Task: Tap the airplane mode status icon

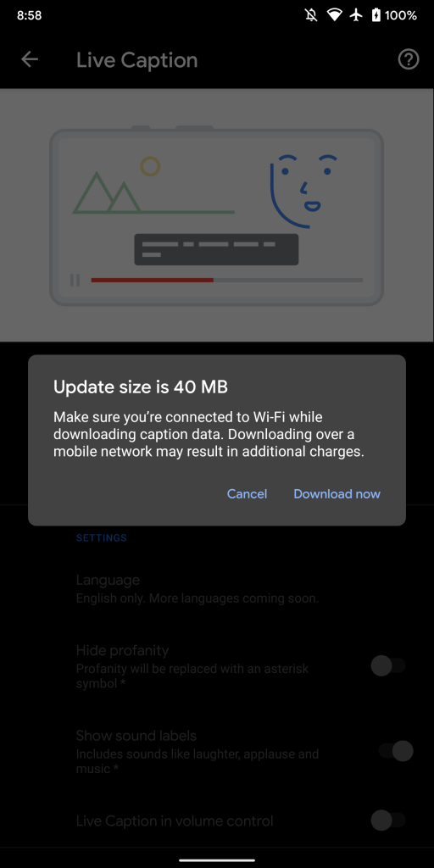Action: point(357,15)
